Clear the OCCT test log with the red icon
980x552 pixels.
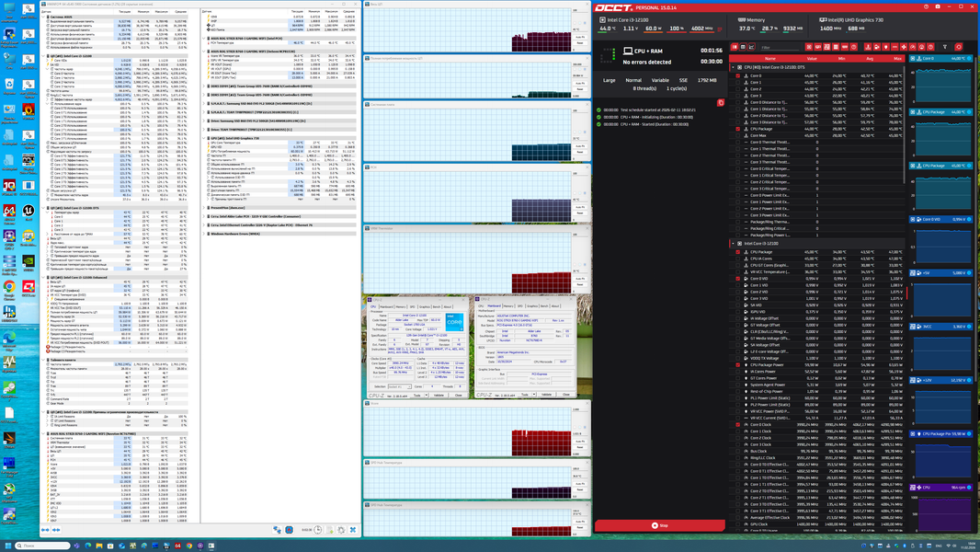pyautogui.click(x=721, y=102)
